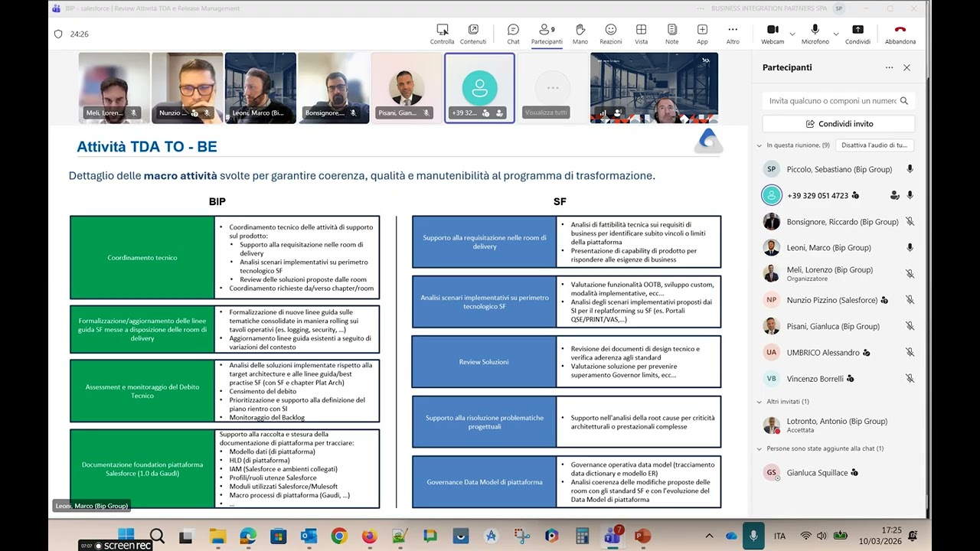Viewport: 980px width, 551px height.
Task: Start sharing with the Condividi button
Action: [x=857, y=34]
